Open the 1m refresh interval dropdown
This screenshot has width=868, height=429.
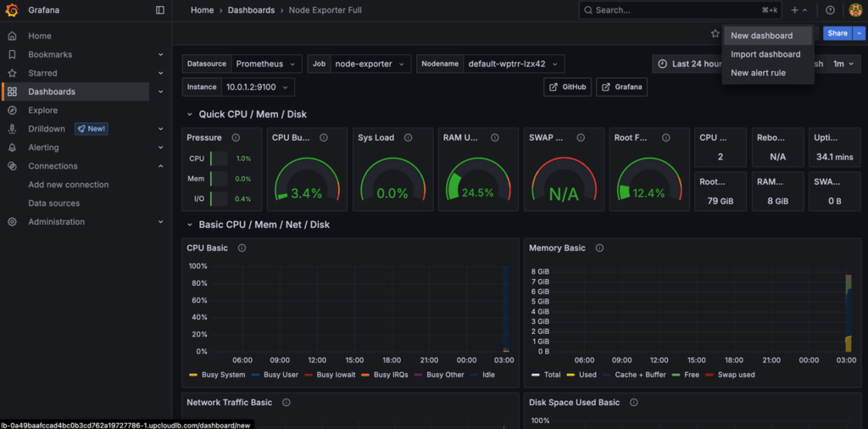[844, 64]
